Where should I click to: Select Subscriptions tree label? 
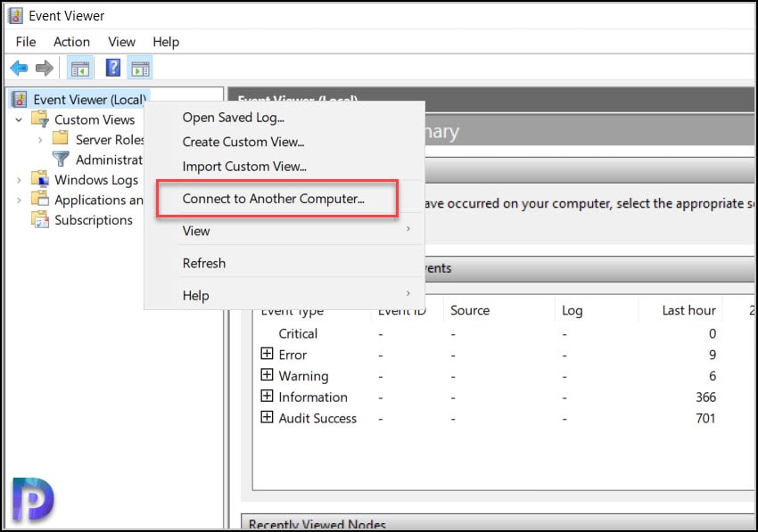click(94, 220)
